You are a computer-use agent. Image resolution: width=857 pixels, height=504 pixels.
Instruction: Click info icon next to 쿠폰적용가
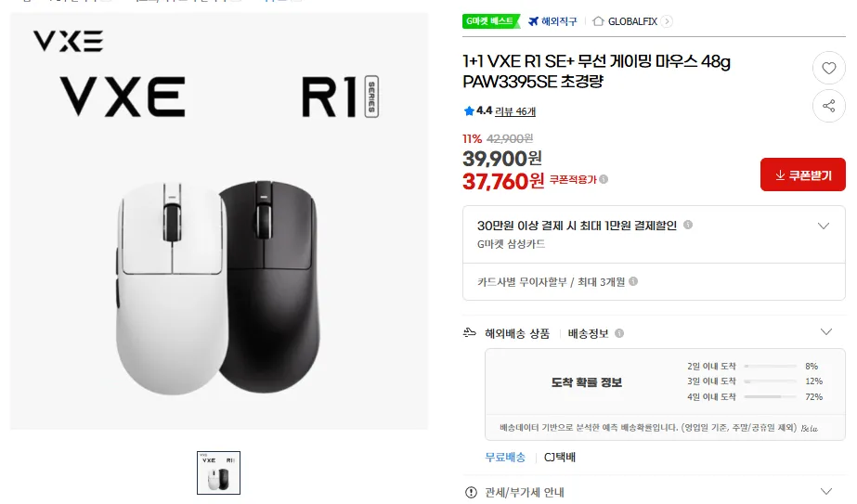pyautogui.click(x=604, y=179)
